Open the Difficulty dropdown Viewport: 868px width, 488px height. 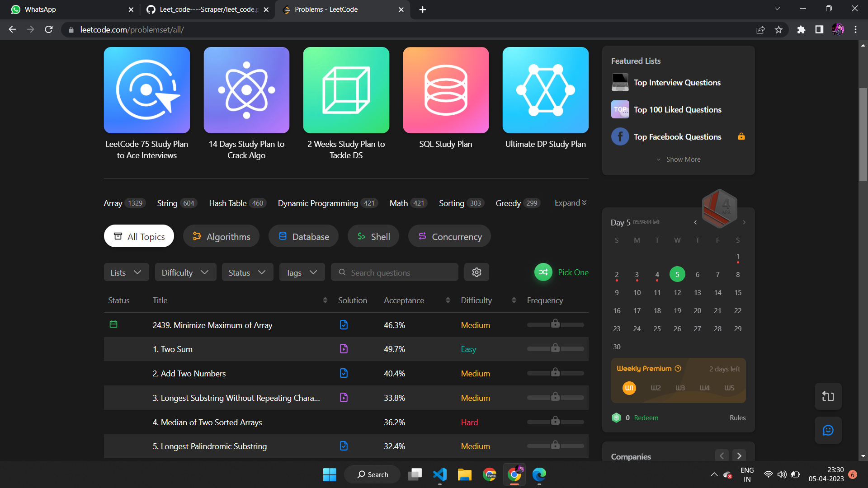click(185, 272)
